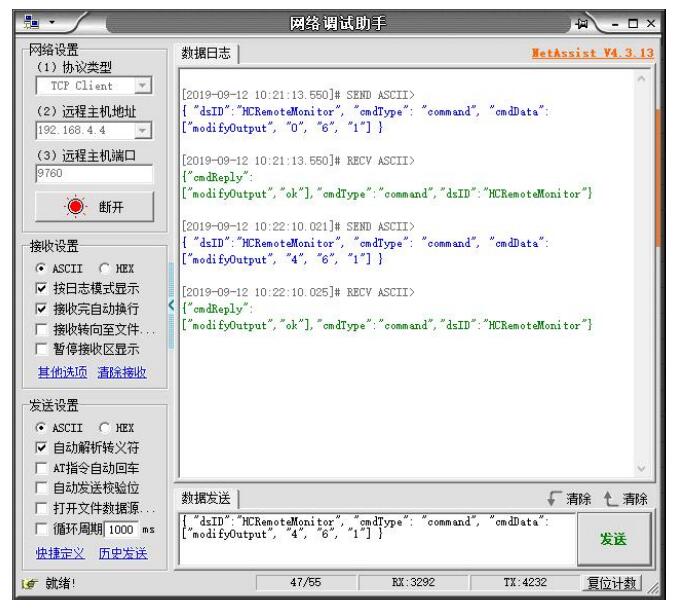Click the 47/55 status bar entry
The width and height of the screenshot is (675, 609).
pyautogui.click(x=306, y=583)
